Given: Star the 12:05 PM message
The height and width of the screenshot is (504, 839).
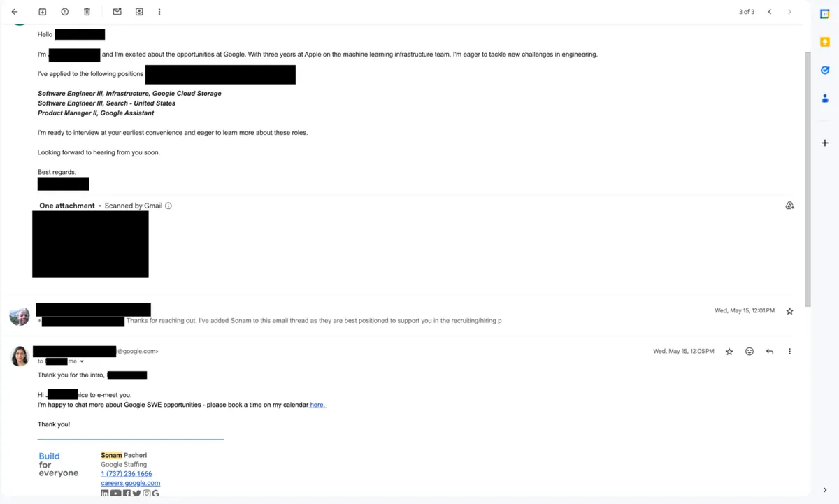Looking at the screenshot, I should (729, 352).
